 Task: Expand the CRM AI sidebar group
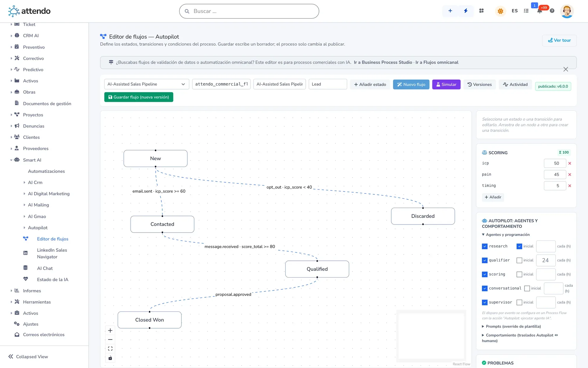(x=31, y=36)
